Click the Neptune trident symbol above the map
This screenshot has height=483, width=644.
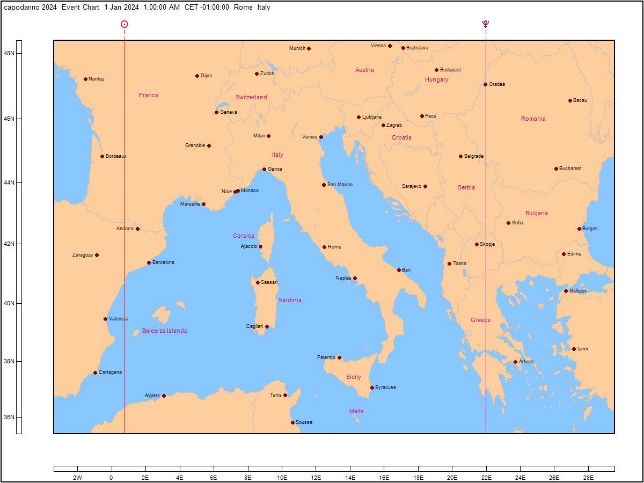[486, 23]
